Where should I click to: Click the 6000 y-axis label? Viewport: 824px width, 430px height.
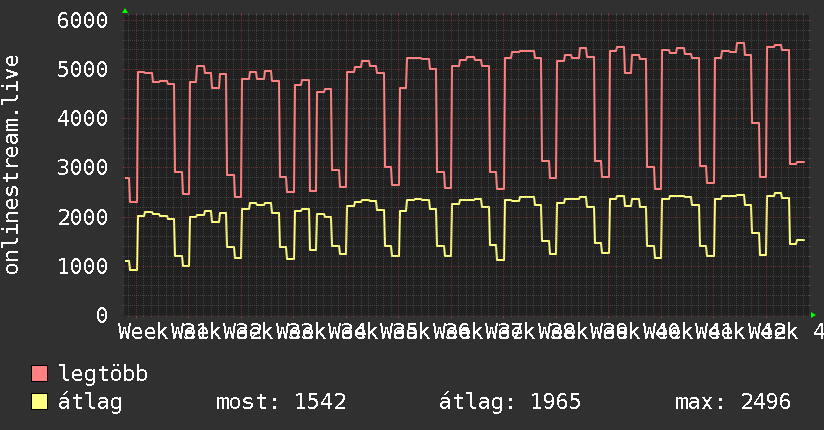[x=82, y=20]
